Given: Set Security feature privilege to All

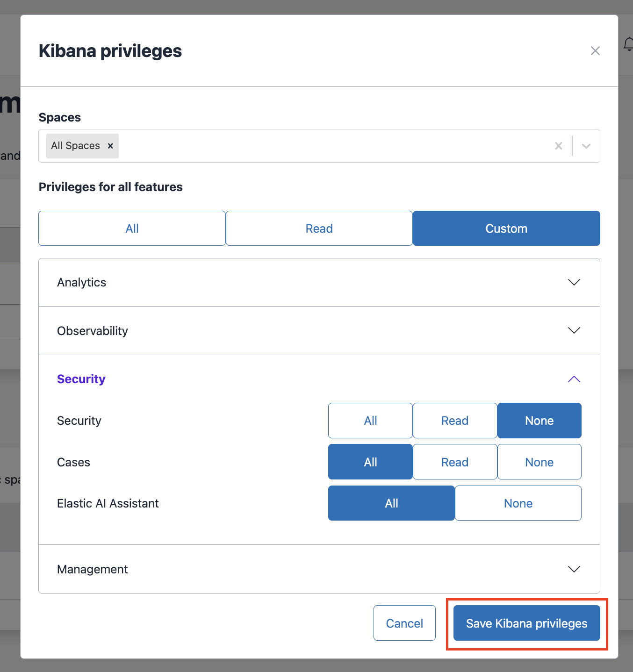Looking at the screenshot, I should coord(370,421).
